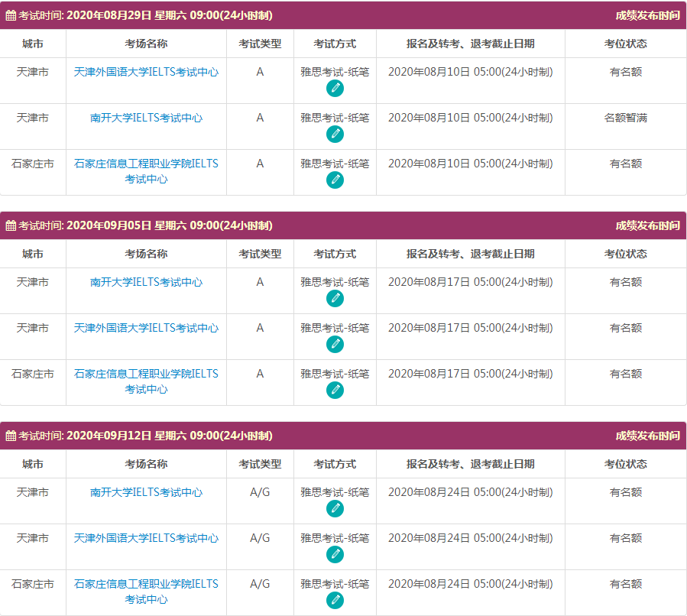Click pencil icon for 南开大学 on 08月29日 exam
This screenshot has height=616, width=687.
click(335, 135)
